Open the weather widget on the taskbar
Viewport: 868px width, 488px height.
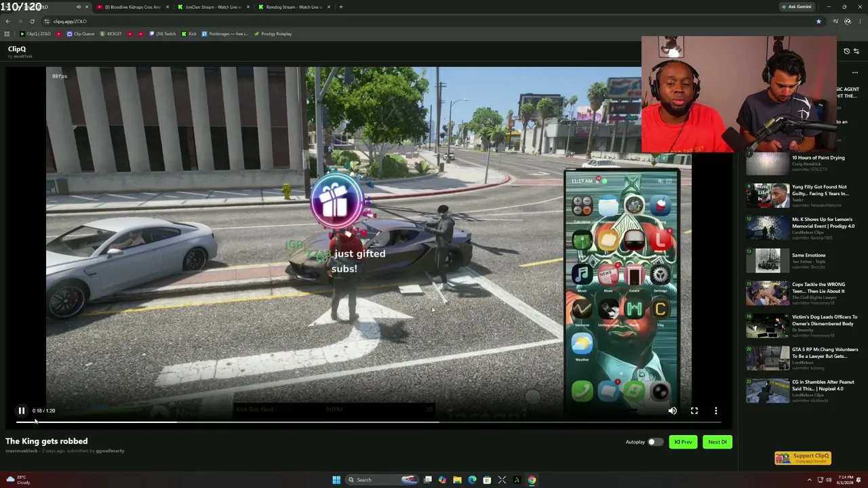coord(18,480)
